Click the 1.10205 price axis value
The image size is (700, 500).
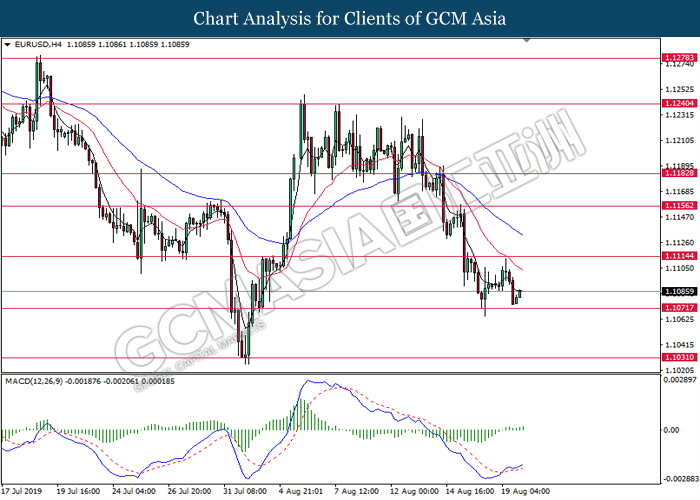pos(680,370)
